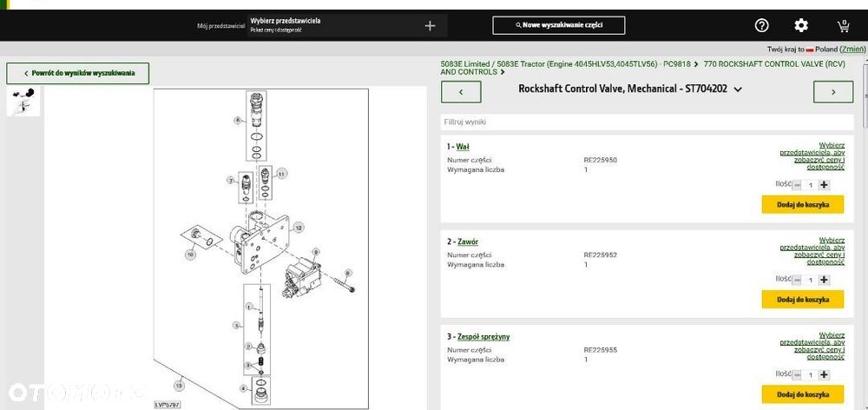Select callout 6 in parts diagram
This screenshot has height=410, width=868.
238,120
